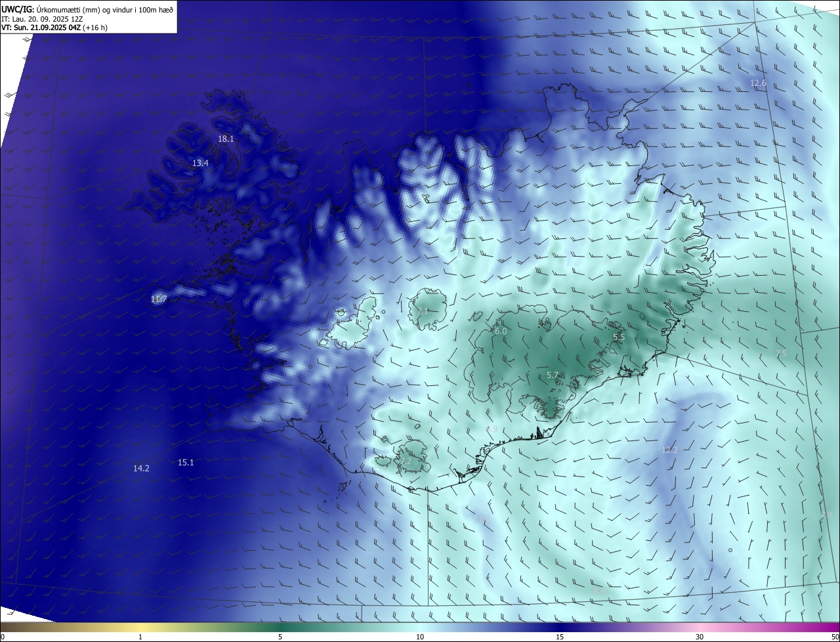
Task: Click the 1 tick on the color scale
Action: coord(140,637)
